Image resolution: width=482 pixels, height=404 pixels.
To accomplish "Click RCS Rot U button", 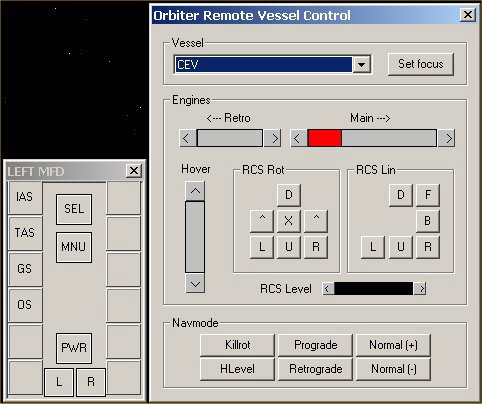I will (289, 247).
